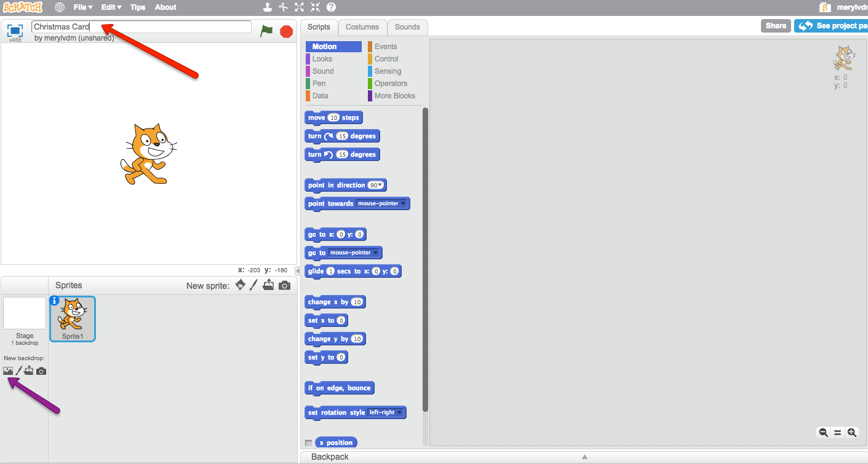
Task: Open the File menu
Action: pyautogui.click(x=82, y=7)
